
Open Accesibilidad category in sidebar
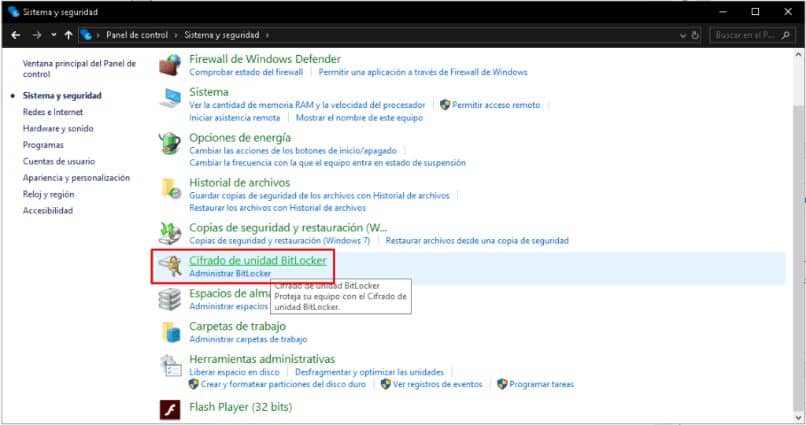point(48,211)
